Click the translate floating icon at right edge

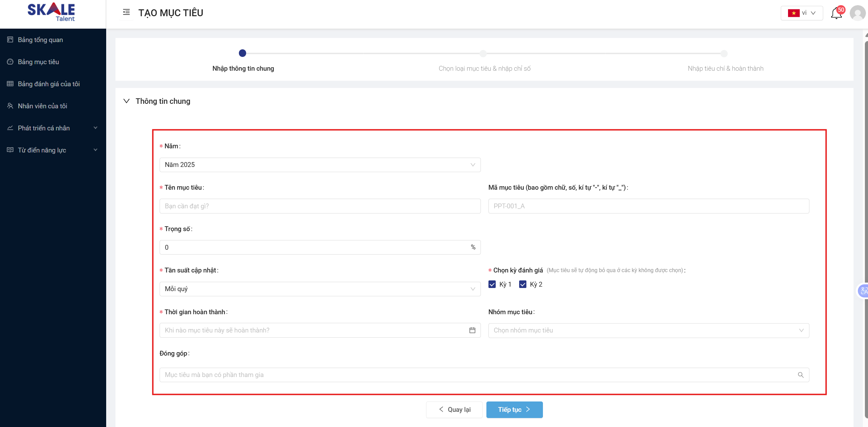click(x=864, y=291)
